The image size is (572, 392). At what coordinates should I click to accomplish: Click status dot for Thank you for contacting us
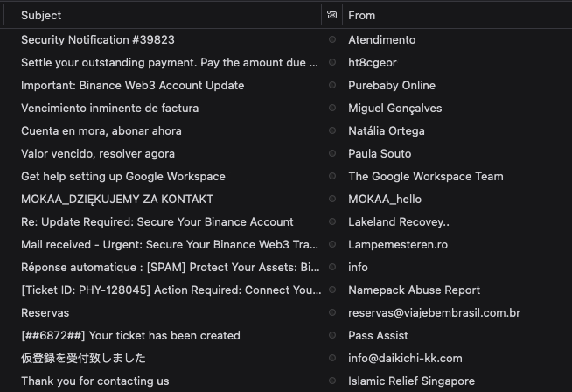click(332, 381)
